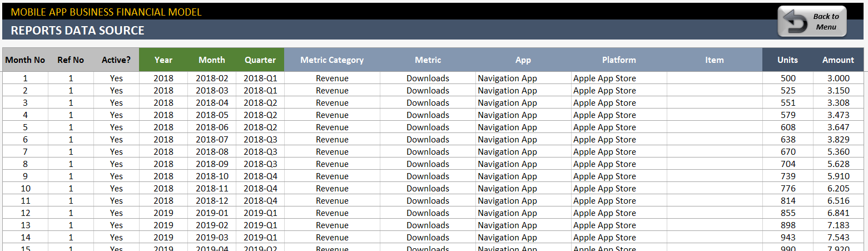868x251 pixels.
Task: Select the Ref No column header
Action: [x=71, y=60]
